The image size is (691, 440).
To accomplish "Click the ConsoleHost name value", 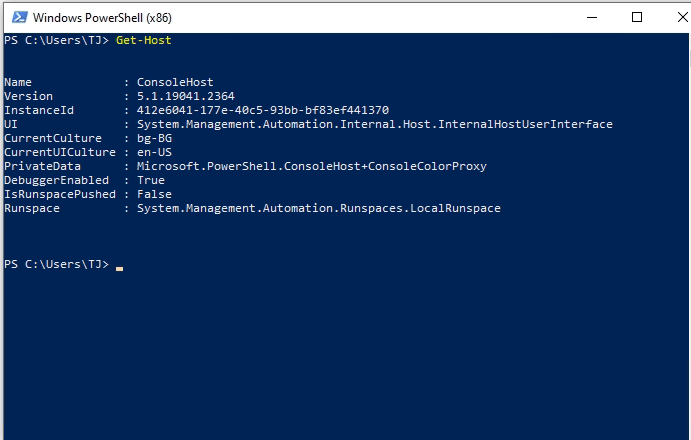I will (x=175, y=82).
